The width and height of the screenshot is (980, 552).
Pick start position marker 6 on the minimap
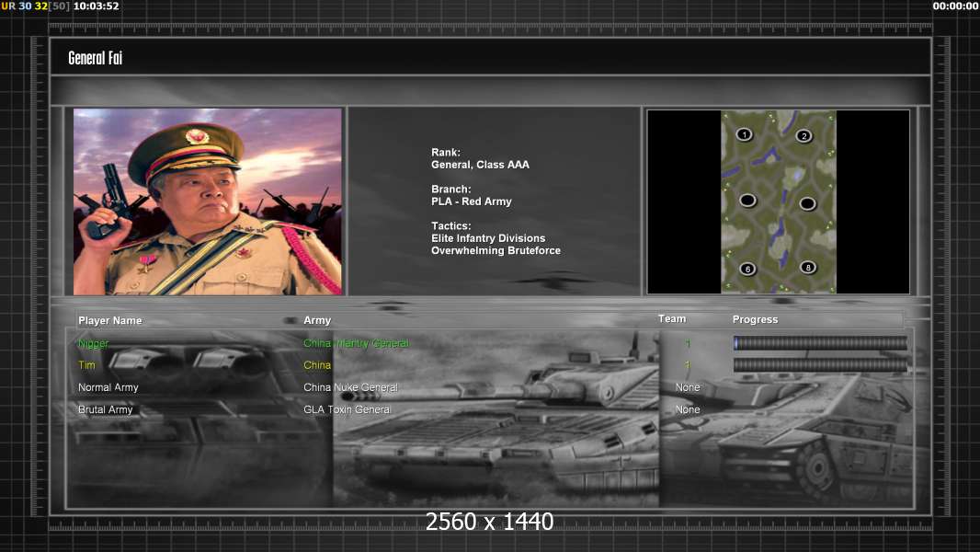pyautogui.click(x=747, y=269)
